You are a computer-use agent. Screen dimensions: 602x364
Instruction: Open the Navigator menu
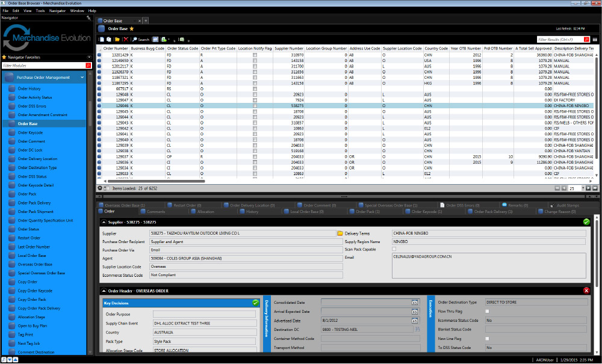57,11
